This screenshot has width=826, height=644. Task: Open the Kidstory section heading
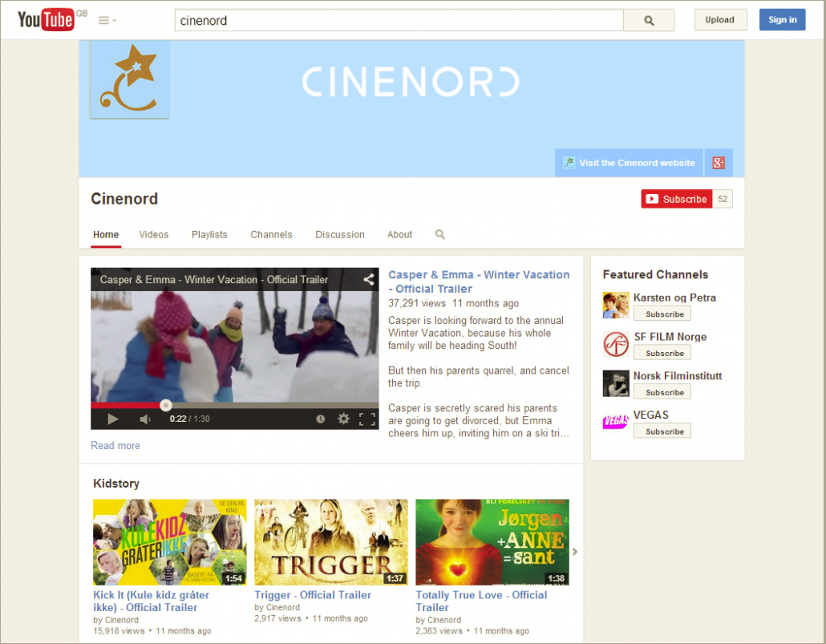(116, 484)
